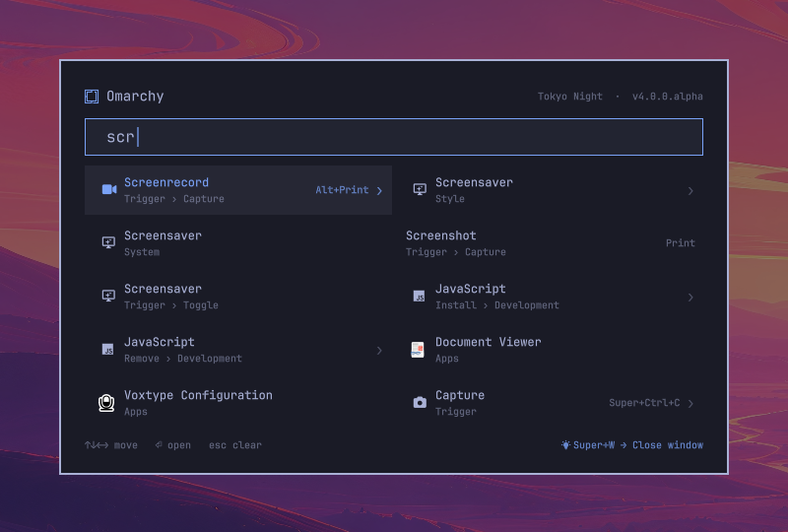Open the Screenshot result
The width and height of the screenshot is (788, 532).
click(x=550, y=243)
